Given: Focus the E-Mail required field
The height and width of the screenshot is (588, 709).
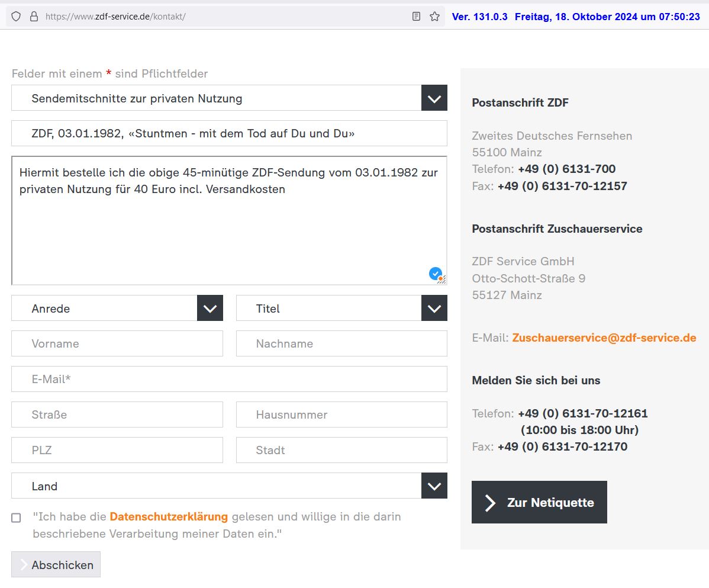Looking at the screenshot, I should pos(229,380).
